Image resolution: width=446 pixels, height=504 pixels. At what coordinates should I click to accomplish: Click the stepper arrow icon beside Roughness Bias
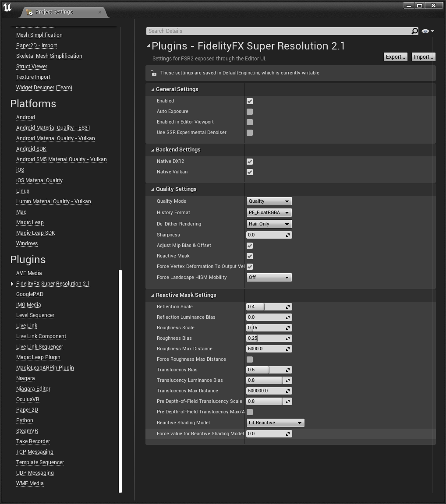288,338
